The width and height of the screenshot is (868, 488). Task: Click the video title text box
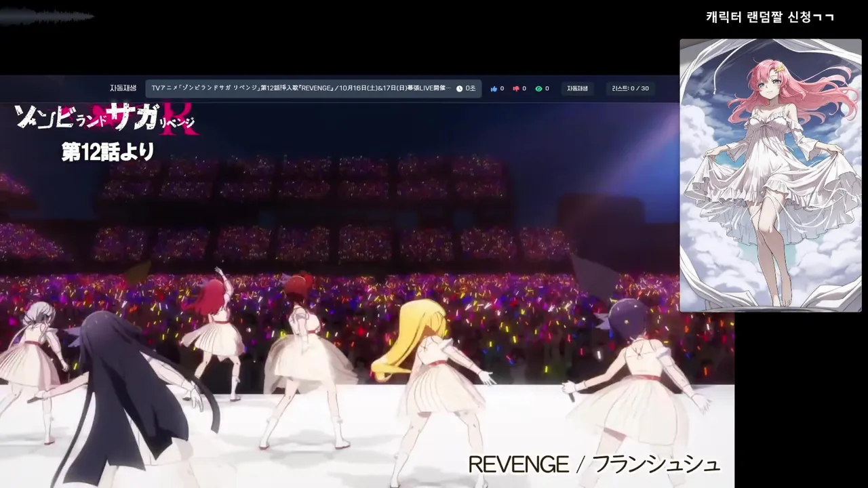pyautogui.click(x=313, y=88)
